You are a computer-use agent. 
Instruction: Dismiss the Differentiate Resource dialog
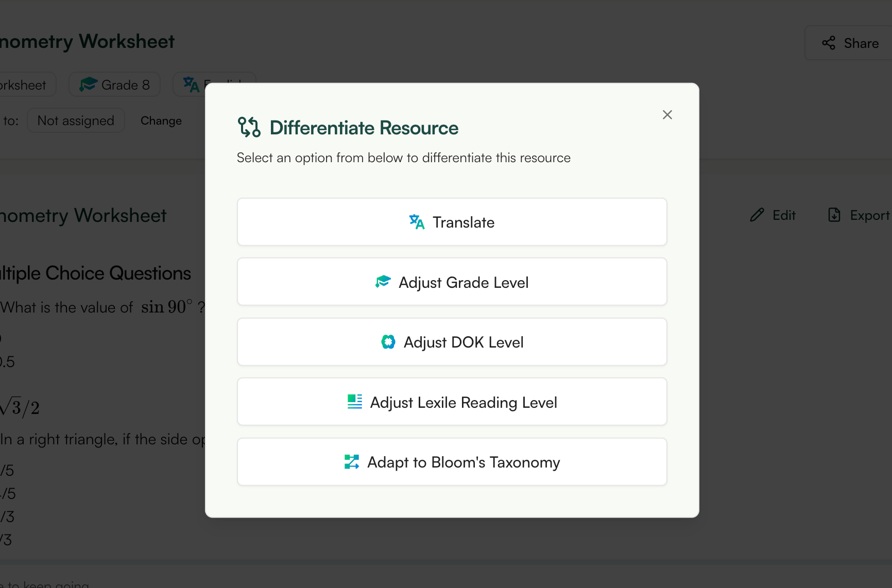click(667, 114)
